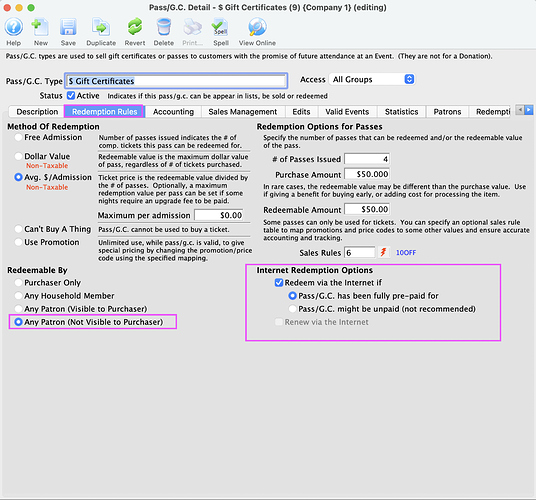The height and width of the screenshot is (500, 536).
Task: Open the Access All Groups dropdown
Action: 372,79
